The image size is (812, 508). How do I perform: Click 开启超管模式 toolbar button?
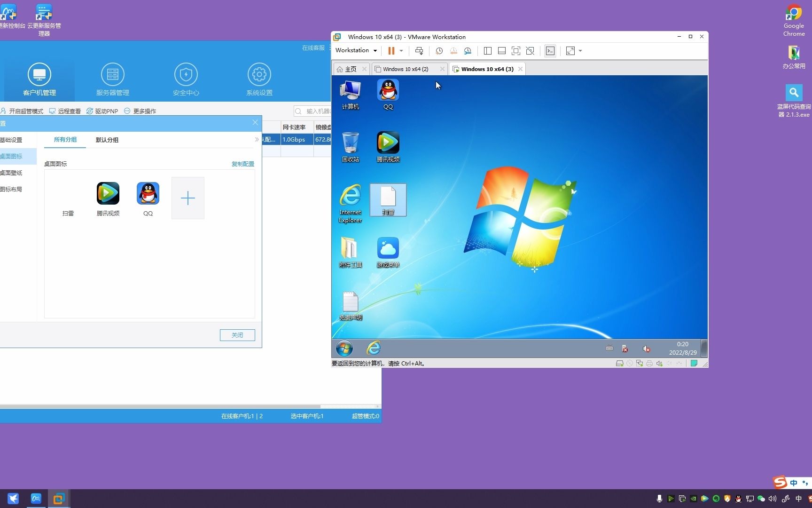[22, 111]
